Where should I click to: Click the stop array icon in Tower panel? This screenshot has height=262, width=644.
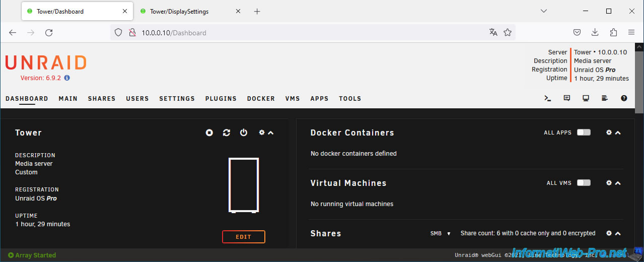(x=209, y=133)
